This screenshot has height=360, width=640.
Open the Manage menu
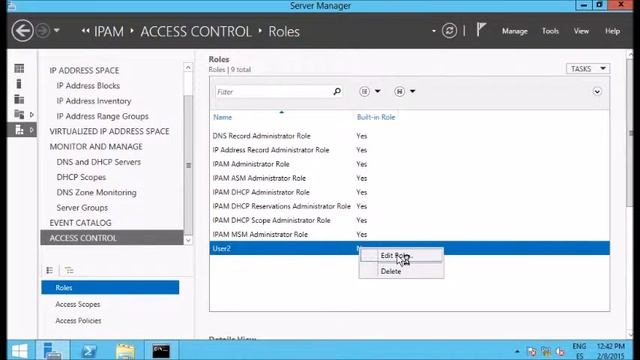click(x=514, y=31)
